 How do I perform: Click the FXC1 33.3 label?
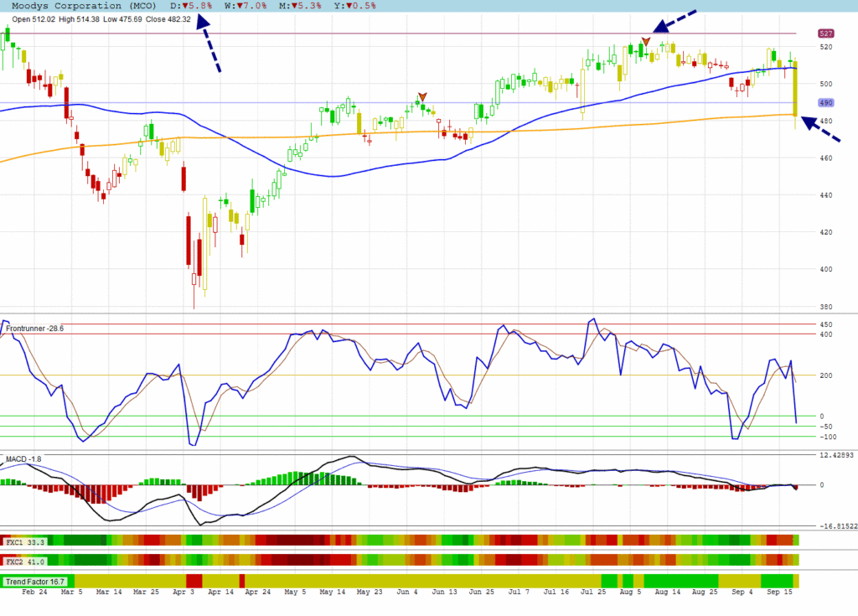click(25, 542)
